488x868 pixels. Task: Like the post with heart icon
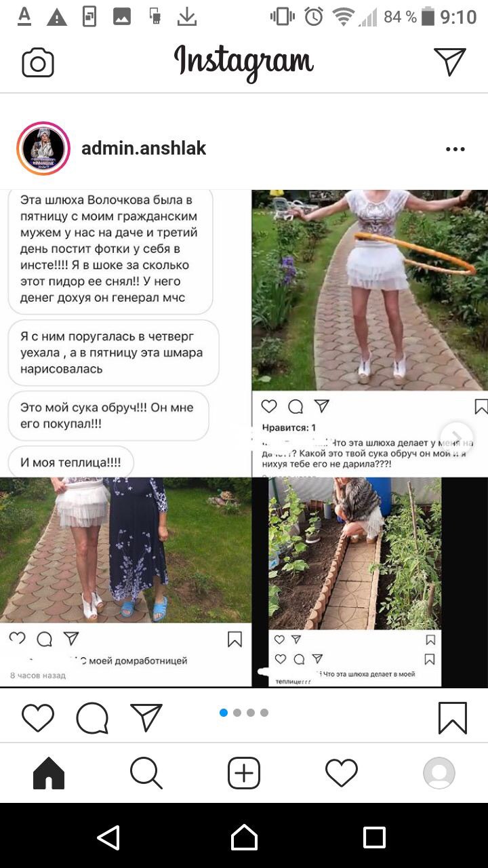pyautogui.click(x=38, y=718)
